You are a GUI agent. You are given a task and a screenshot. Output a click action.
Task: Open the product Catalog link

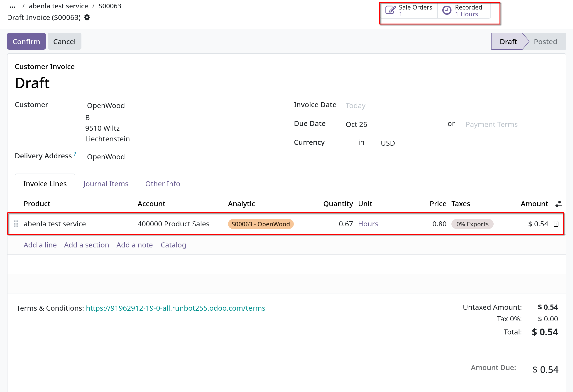click(173, 245)
